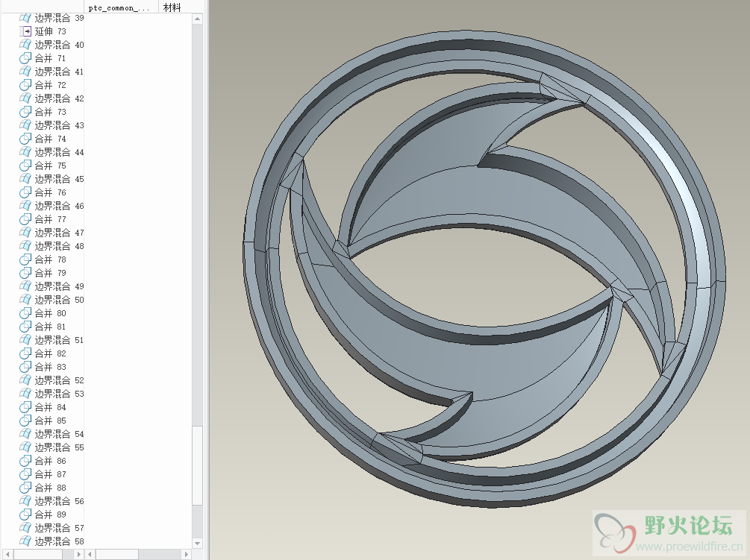Select the 合并 79 feature label
This screenshot has height=560, width=750.
pos(51,273)
